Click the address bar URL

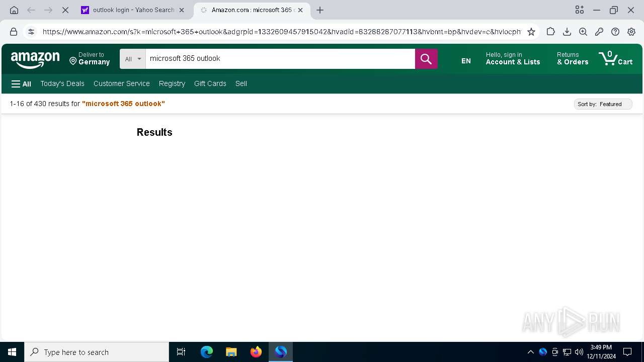282,32
